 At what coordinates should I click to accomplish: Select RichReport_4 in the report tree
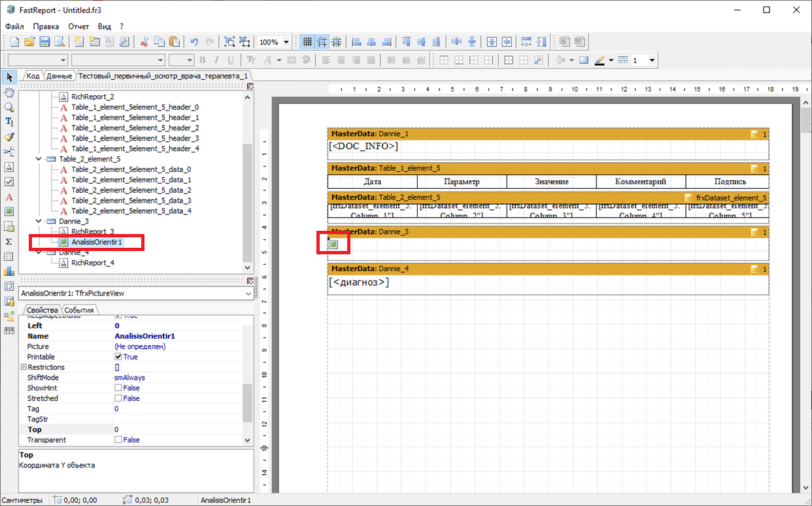coord(93,263)
